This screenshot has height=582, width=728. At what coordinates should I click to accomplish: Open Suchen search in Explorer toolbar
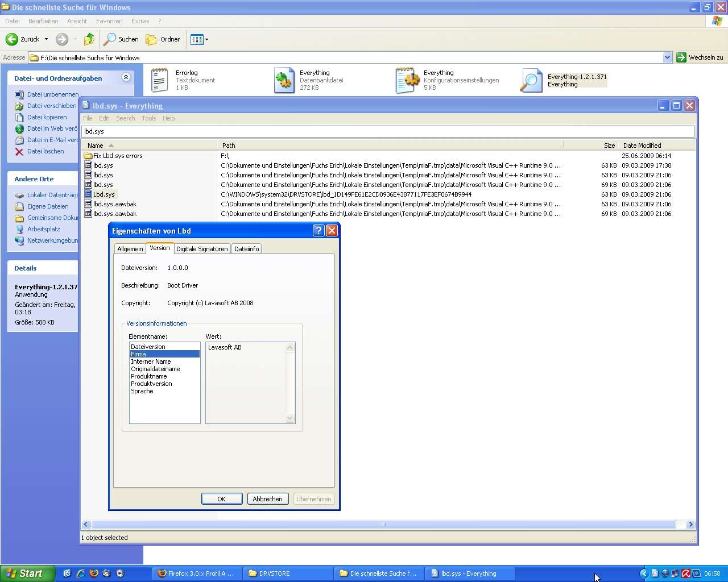click(x=121, y=39)
